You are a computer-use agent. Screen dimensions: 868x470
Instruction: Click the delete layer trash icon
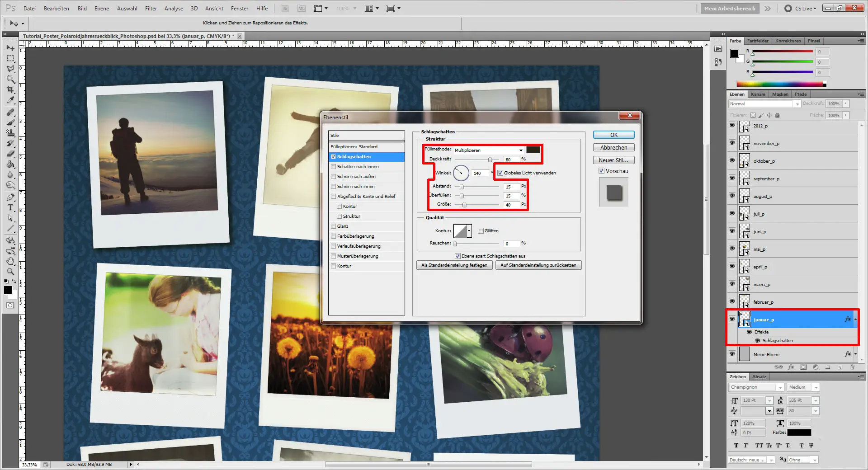click(x=853, y=367)
